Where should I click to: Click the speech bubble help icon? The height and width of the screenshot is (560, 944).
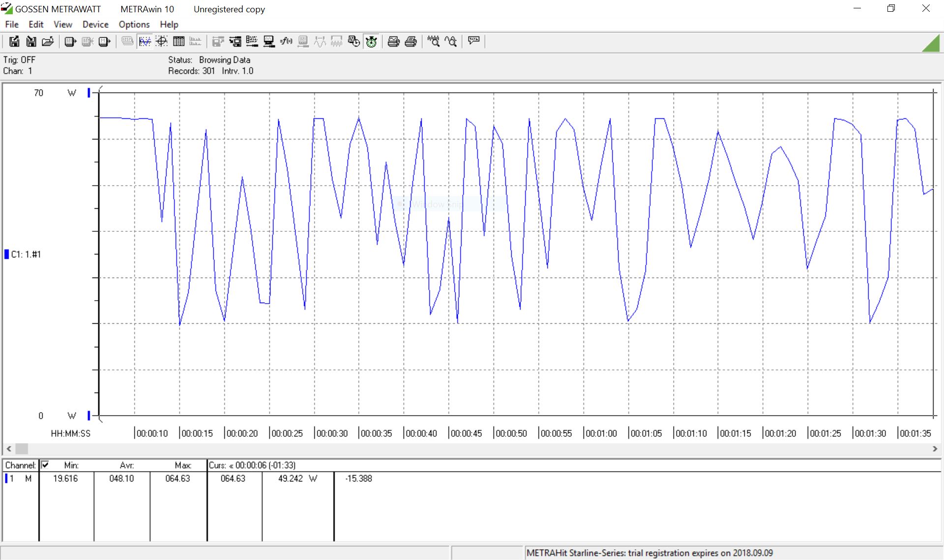(474, 41)
